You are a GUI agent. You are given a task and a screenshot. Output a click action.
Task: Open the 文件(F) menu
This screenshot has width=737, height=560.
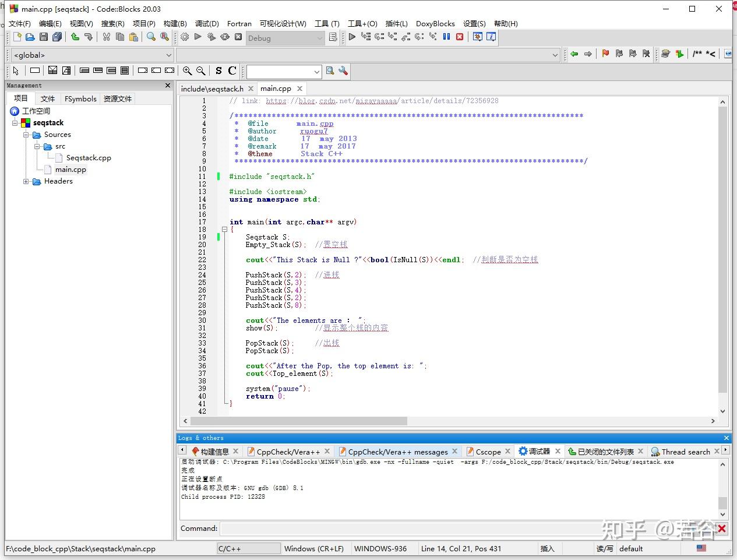[19, 23]
